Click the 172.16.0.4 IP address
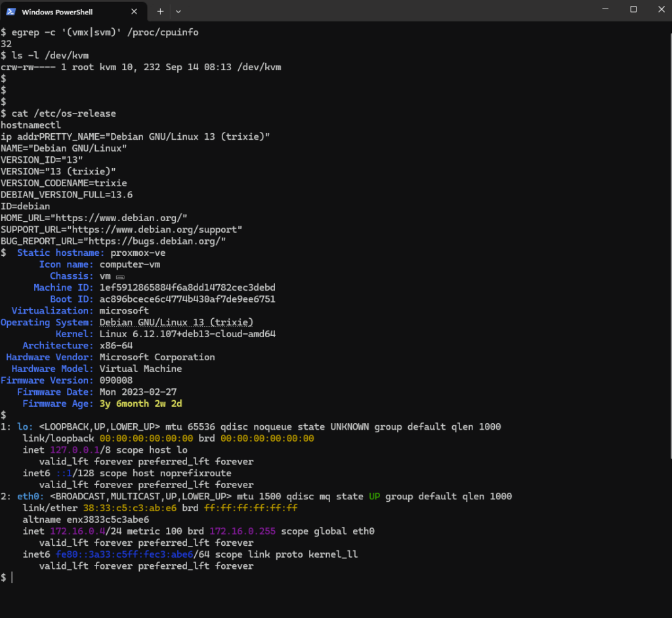The image size is (672, 618). [77, 531]
